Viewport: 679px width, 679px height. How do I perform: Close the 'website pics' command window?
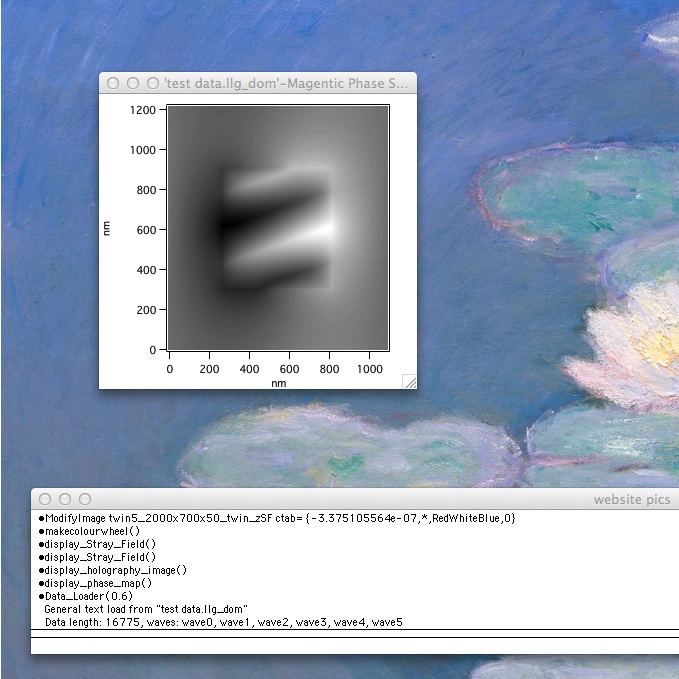coord(45,498)
